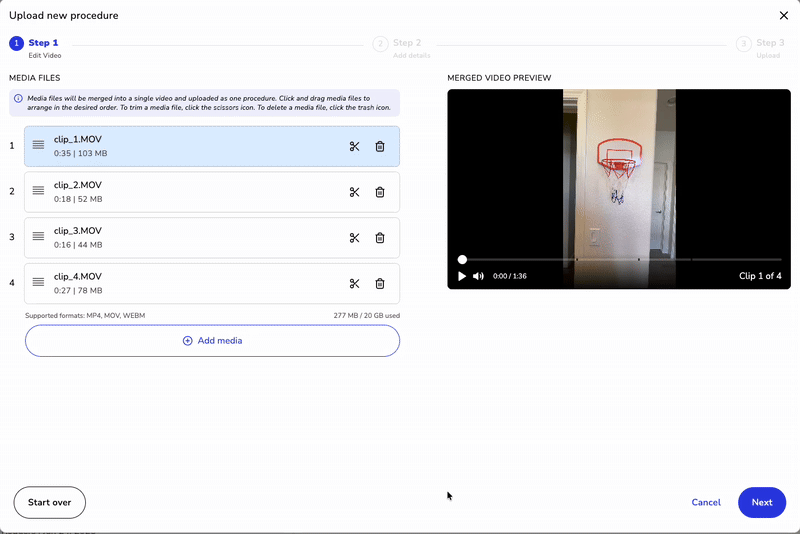Click the '0:00 / 1:36' time display
The image size is (800, 534).
510,276
